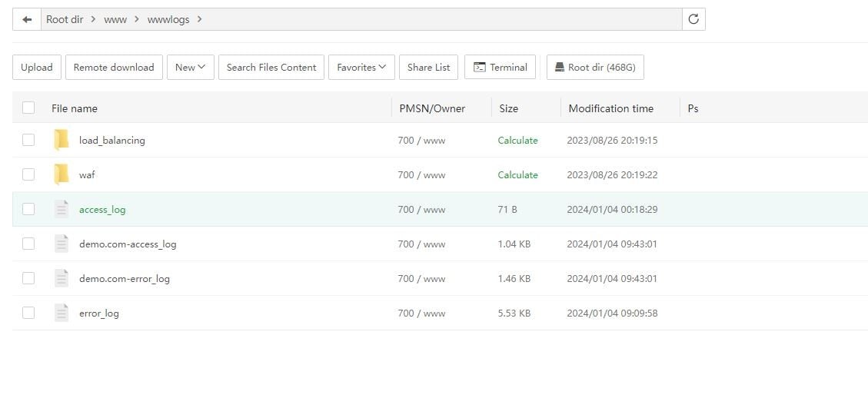Go to www breadcrumb item
Screen dimensions: 868x418
point(115,19)
